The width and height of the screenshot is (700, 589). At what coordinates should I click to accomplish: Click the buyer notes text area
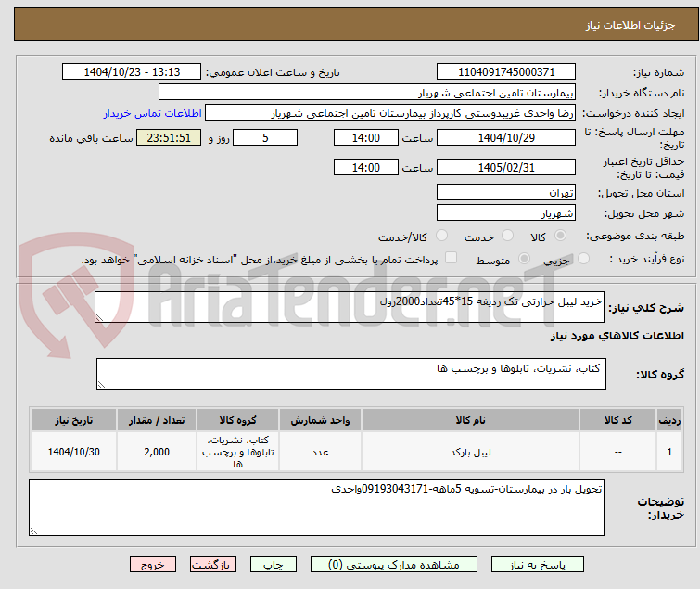pyautogui.click(x=316, y=507)
